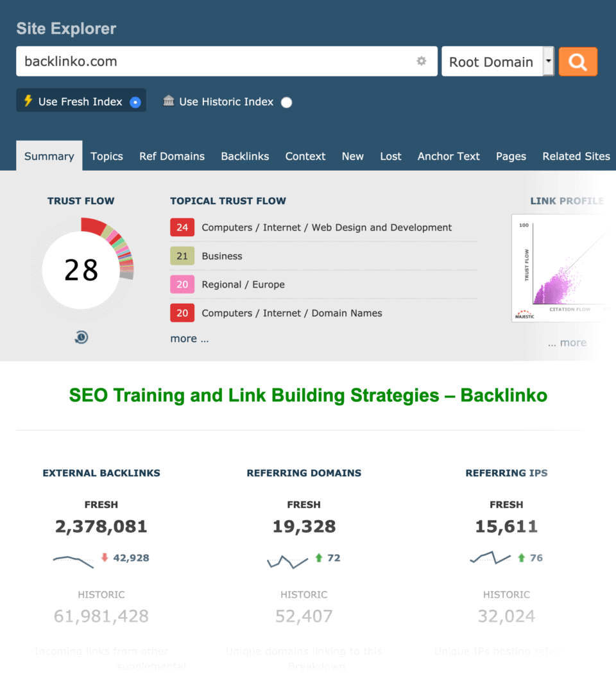616x678 pixels.
Task: Click the bank icon next to Historic Index
Action: coord(167,101)
